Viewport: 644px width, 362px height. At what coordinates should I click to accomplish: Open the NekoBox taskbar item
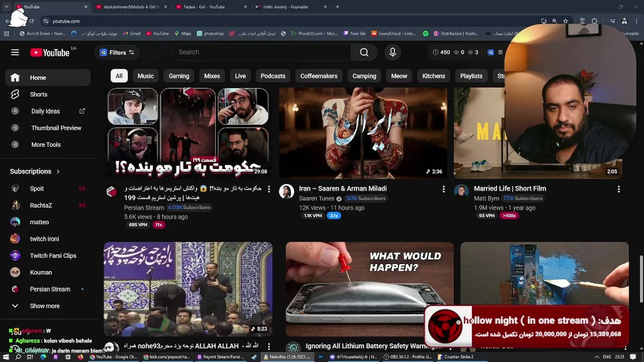(287, 357)
